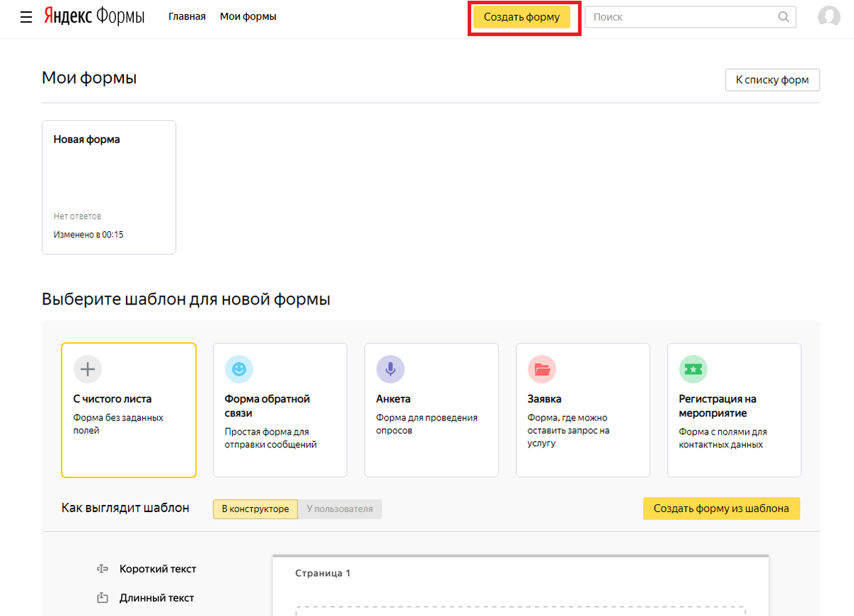Click the search magnifier icon
Screen dimensions: 854x616
coord(784,17)
